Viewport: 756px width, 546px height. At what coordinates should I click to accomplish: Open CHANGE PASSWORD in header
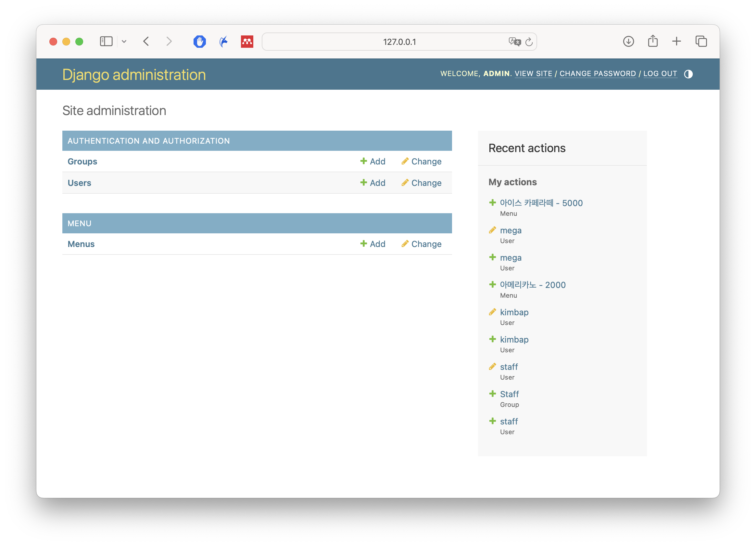click(597, 74)
